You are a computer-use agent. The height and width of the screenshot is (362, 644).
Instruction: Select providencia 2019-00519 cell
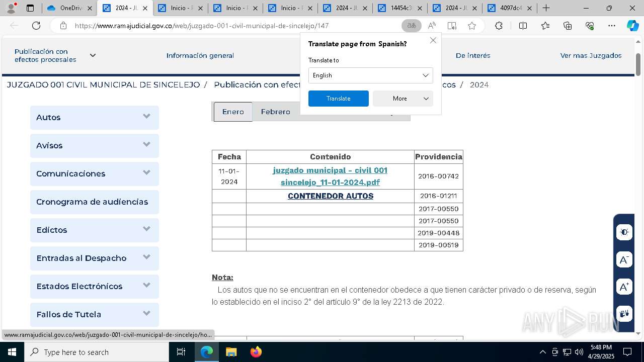[x=439, y=245]
